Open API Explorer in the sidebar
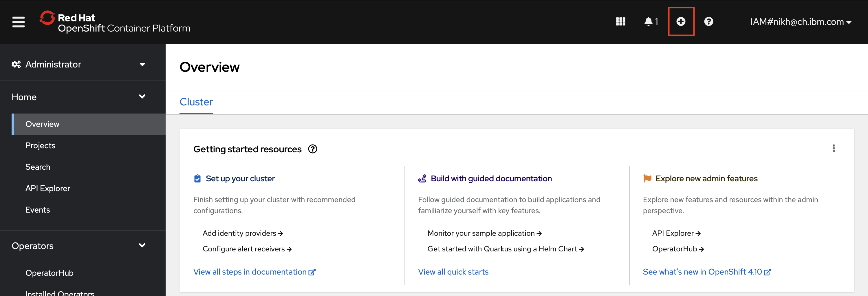The height and width of the screenshot is (296, 868). point(47,188)
